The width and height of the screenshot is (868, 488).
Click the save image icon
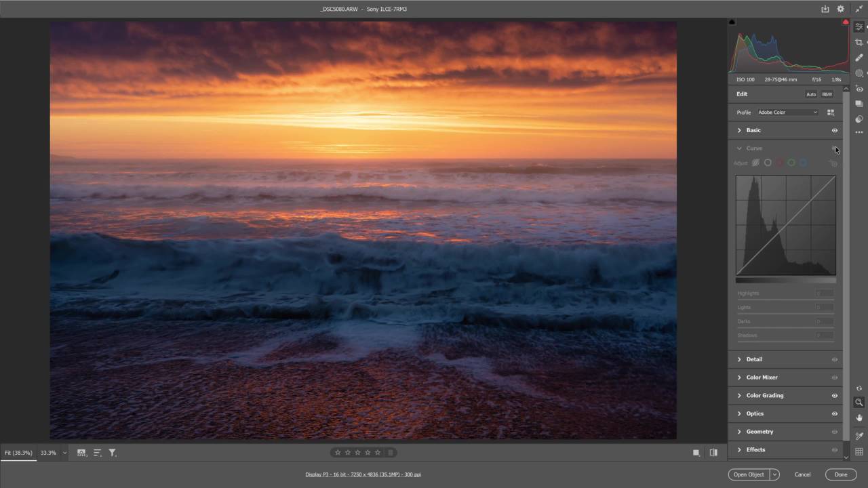[x=825, y=9]
